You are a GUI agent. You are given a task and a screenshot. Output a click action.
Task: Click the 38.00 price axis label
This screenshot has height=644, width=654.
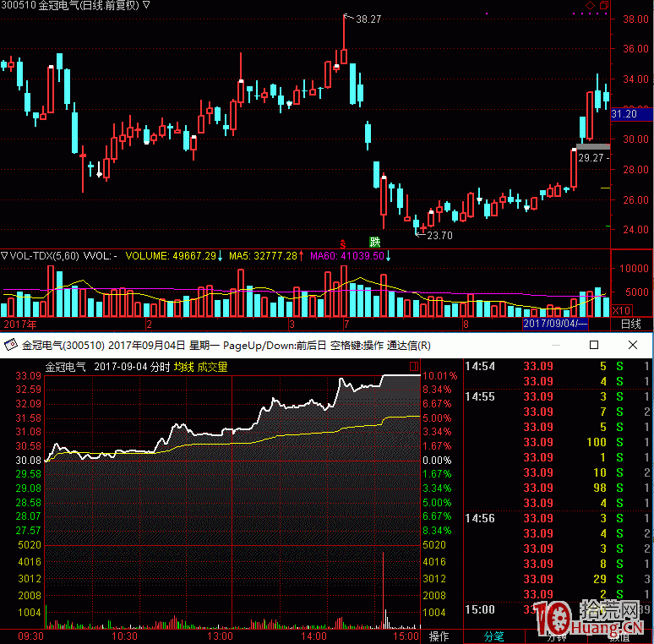[635, 19]
